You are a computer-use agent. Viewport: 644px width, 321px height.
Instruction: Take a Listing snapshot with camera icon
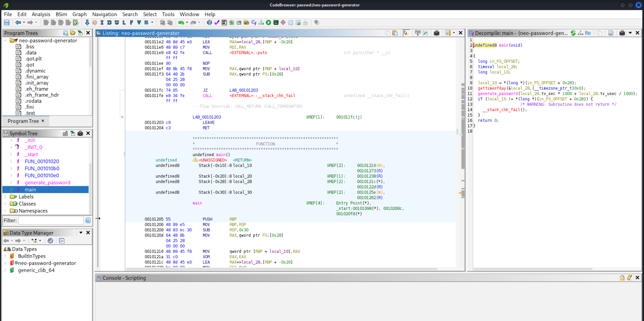(436, 33)
